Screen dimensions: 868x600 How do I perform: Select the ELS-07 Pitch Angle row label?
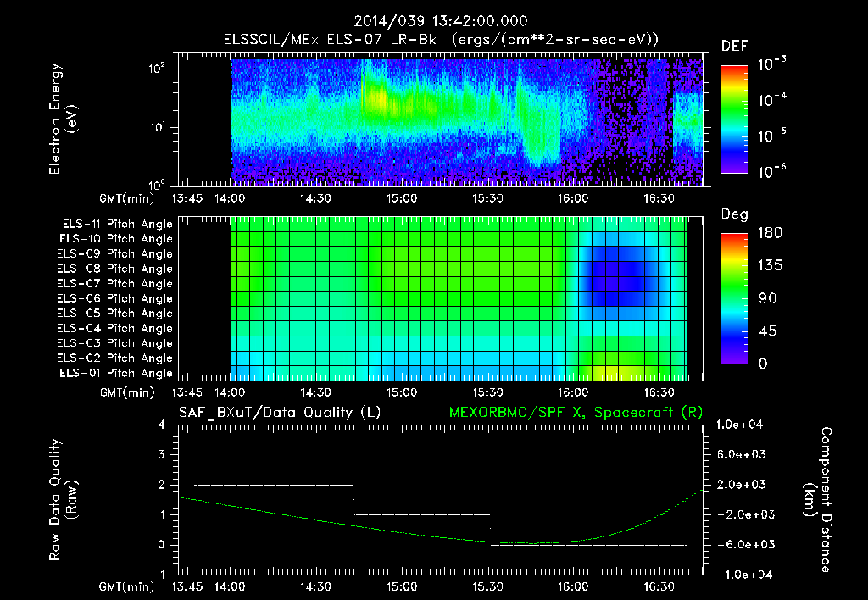pos(114,283)
